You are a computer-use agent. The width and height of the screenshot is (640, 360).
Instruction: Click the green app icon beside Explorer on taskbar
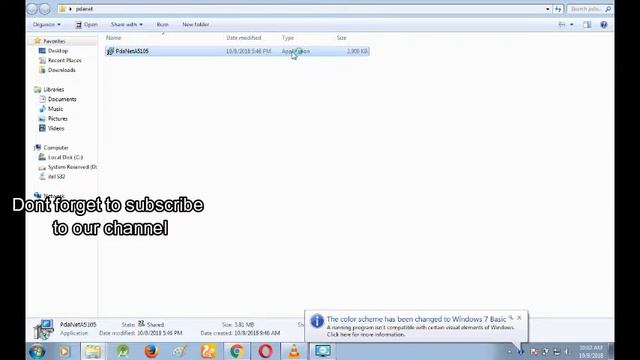pyautogui.click(x=123, y=351)
